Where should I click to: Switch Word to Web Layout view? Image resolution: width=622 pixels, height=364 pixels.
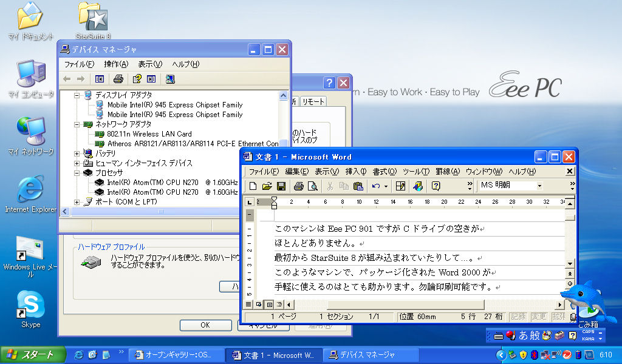[259, 304]
